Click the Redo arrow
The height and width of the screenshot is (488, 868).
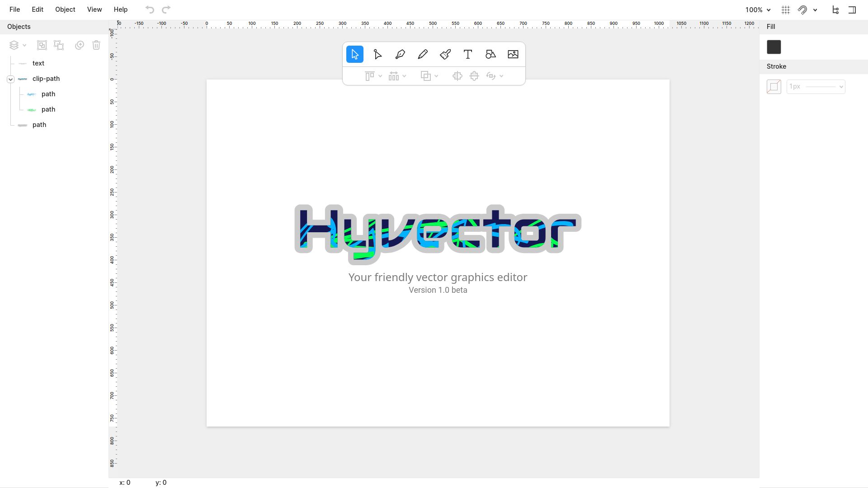point(166,9)
